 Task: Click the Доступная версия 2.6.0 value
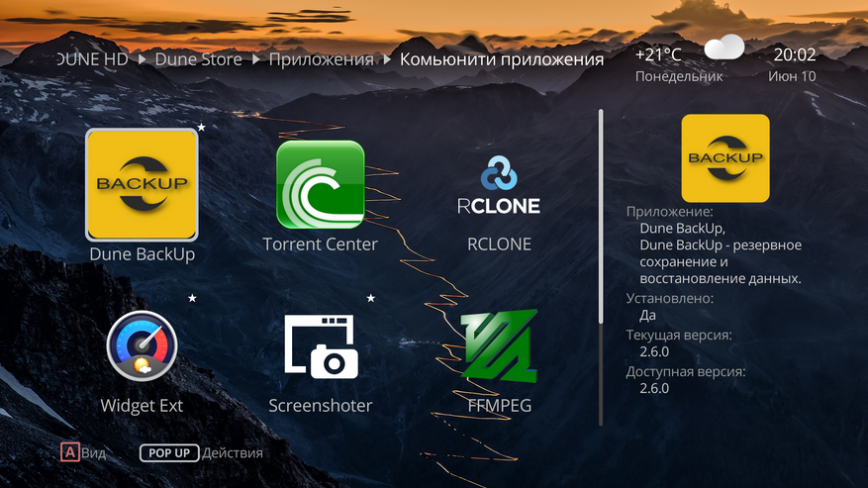(654, 388)
